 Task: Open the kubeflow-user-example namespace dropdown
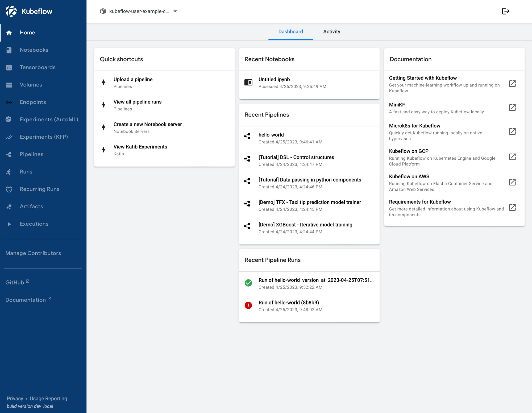tap(139, 11)
